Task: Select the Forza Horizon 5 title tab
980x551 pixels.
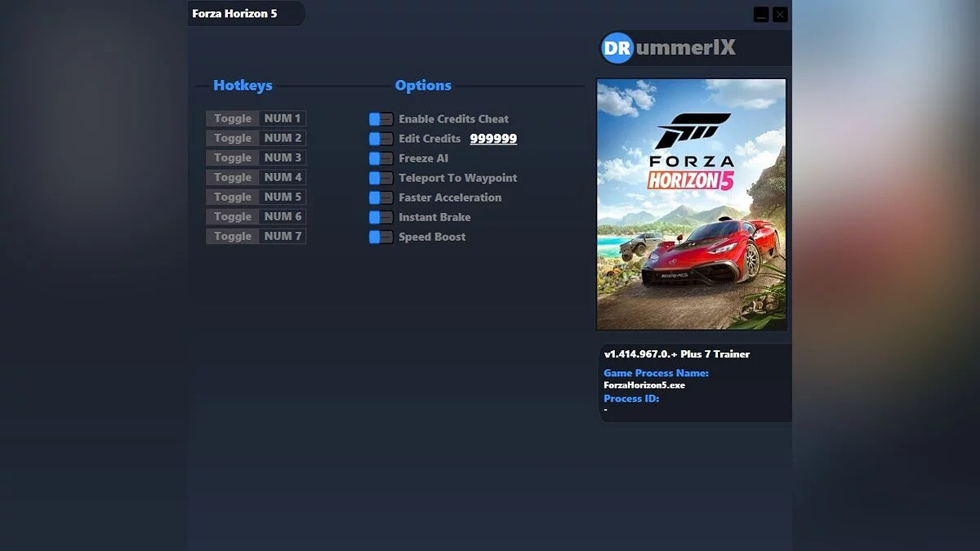Action: 235,13
